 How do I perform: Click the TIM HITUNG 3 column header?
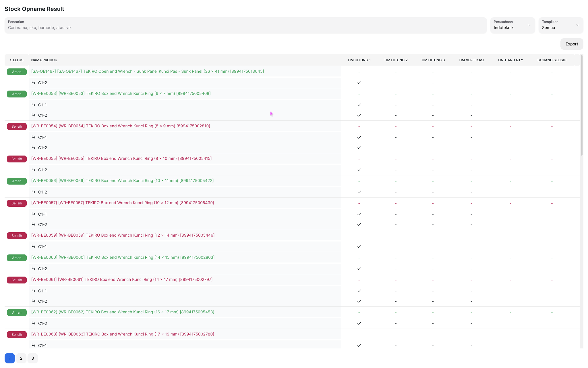[433, 60]
